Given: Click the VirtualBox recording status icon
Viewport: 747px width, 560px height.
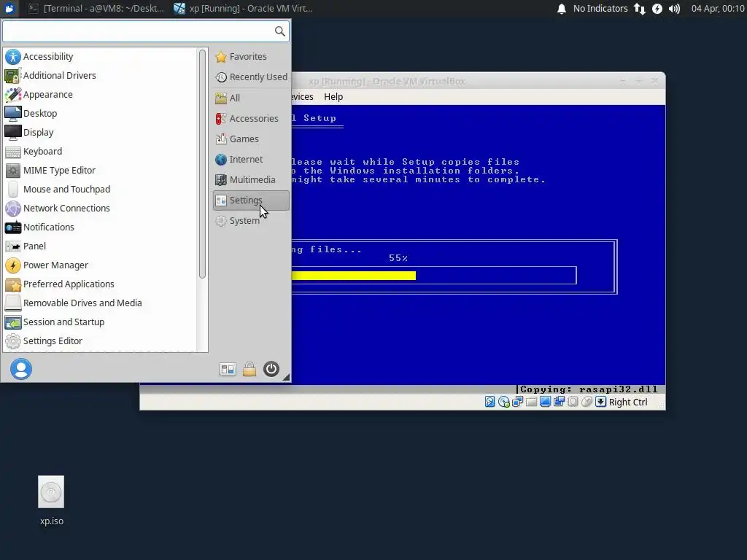Looking at the screenshot, I should point(559,402).
